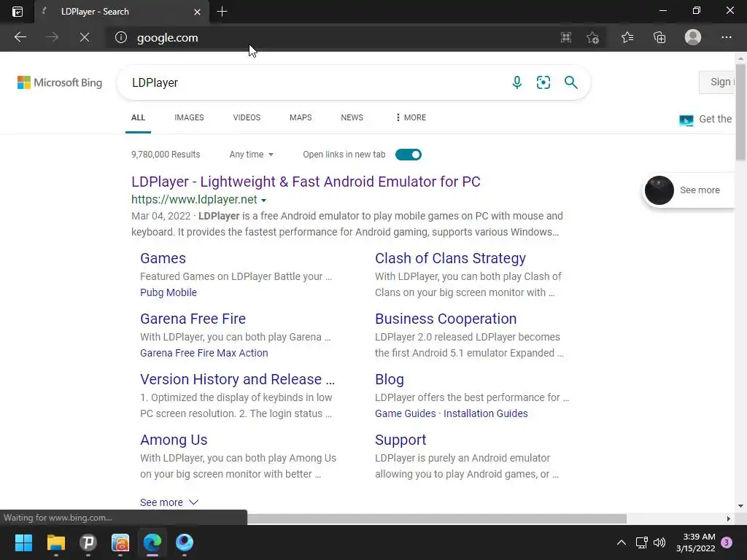747x560 pixels.
Task: Open Garena Free Fire link
Action: 193,319
